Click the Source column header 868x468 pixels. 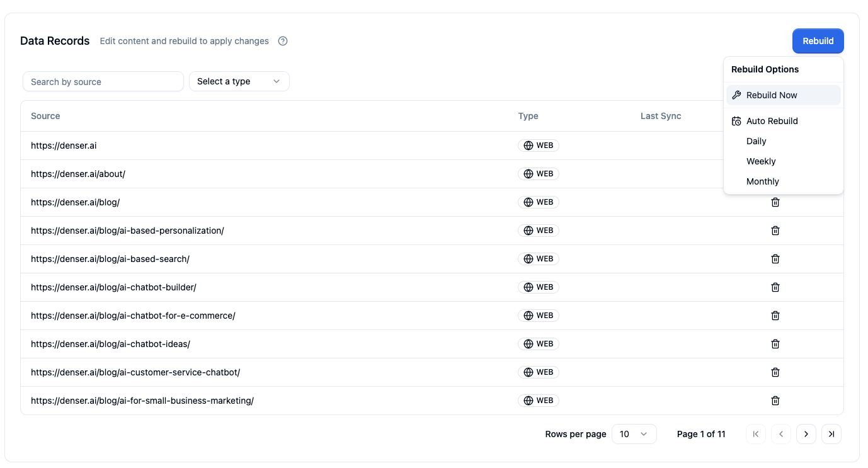click(45, 116)
